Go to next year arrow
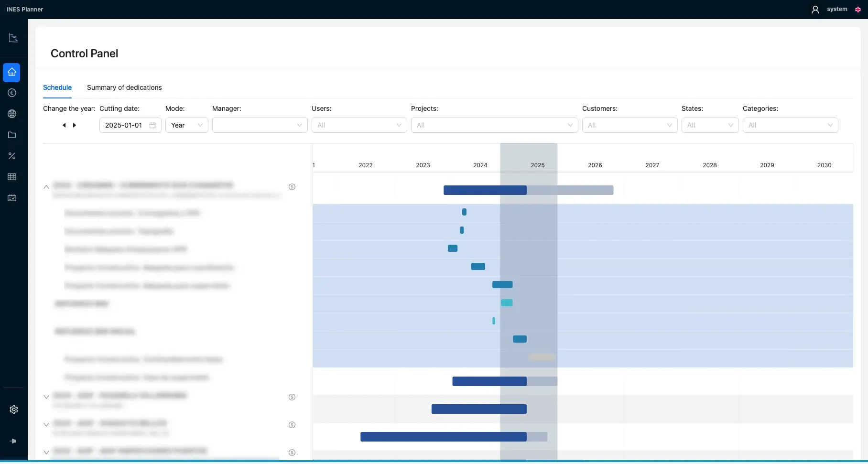The image size is (868, 464). coord(75,125)
